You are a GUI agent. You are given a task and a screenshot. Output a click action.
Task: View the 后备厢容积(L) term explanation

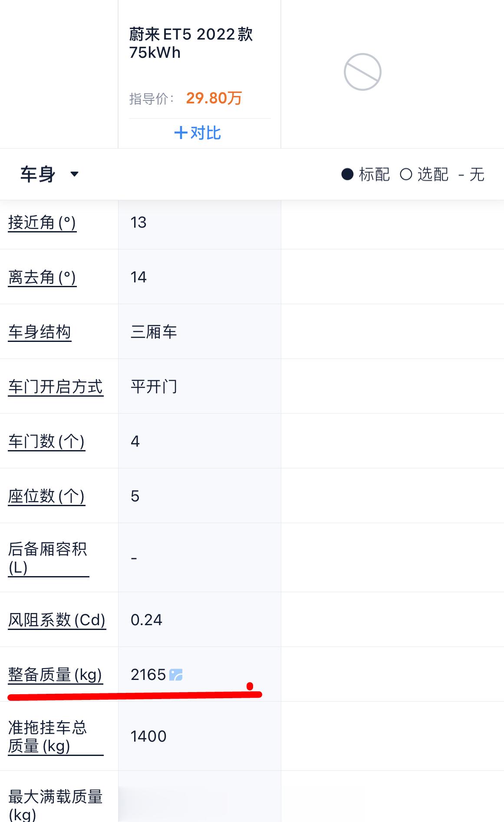[x=48, y=558]
